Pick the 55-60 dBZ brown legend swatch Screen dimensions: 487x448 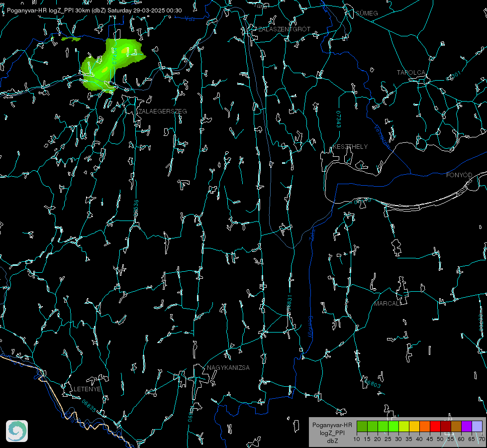click(x=456, y=426)
